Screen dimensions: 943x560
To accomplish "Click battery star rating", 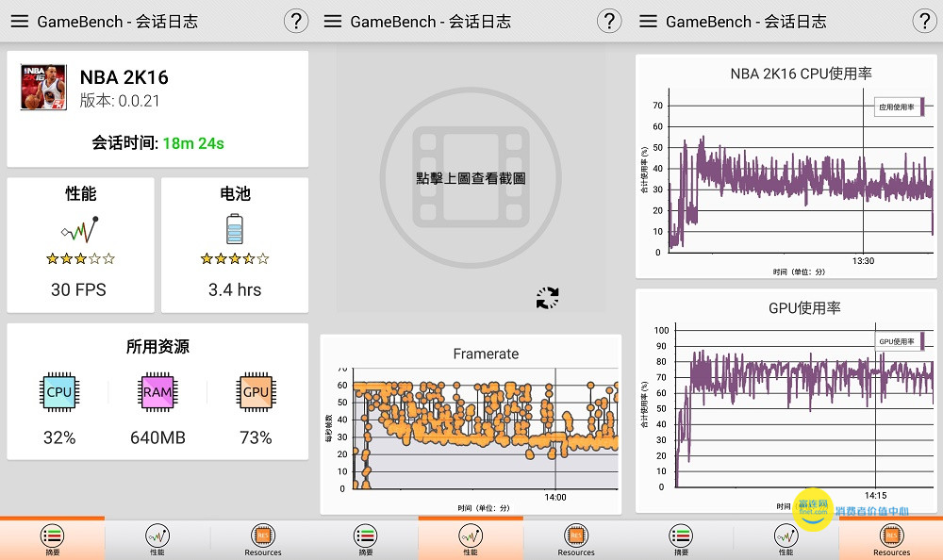I will (x=235, y=258).
